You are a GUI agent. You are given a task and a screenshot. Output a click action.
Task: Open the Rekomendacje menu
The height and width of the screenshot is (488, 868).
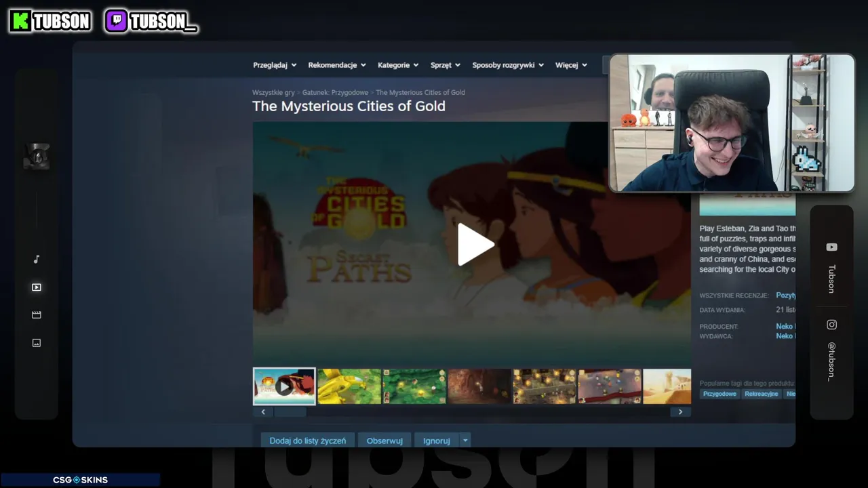[337, 65]
